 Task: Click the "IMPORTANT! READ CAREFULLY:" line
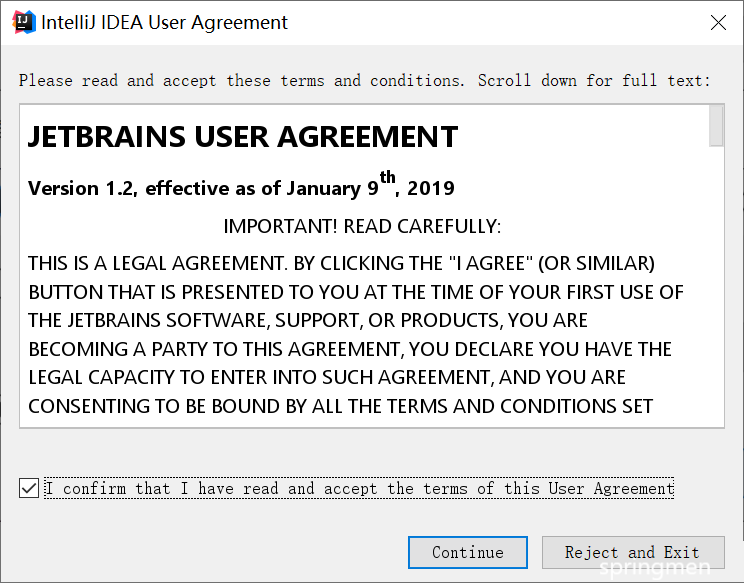tap(362, 226)
